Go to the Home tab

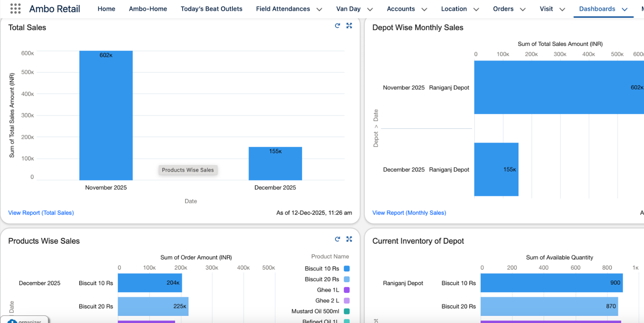[106, 9]
